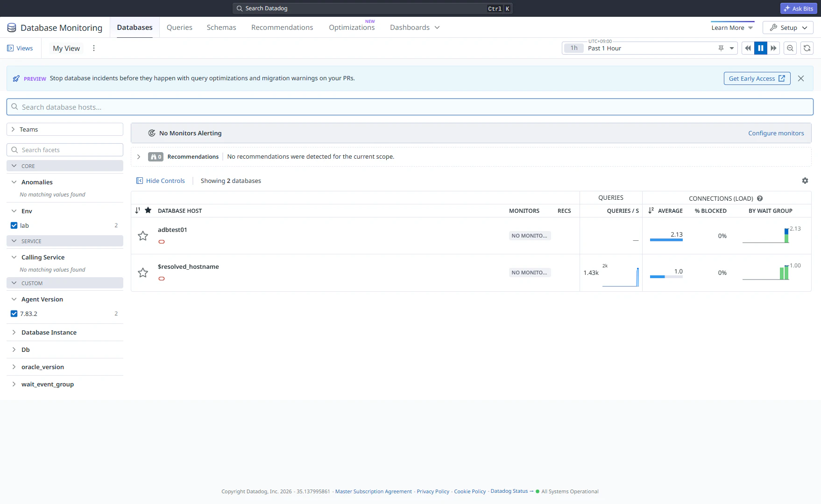Sort by favorite star column header
This screenshot has width=821, height=504.
pos(148,210)
